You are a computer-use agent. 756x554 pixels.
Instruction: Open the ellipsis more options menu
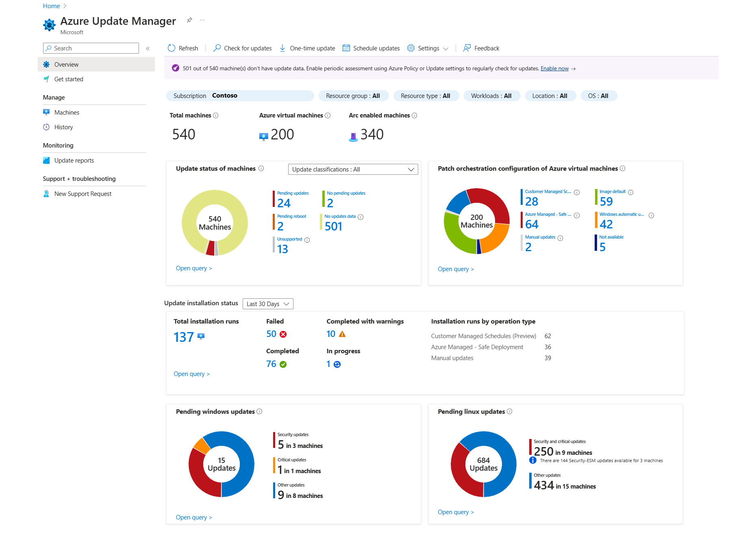coord(202,20)
